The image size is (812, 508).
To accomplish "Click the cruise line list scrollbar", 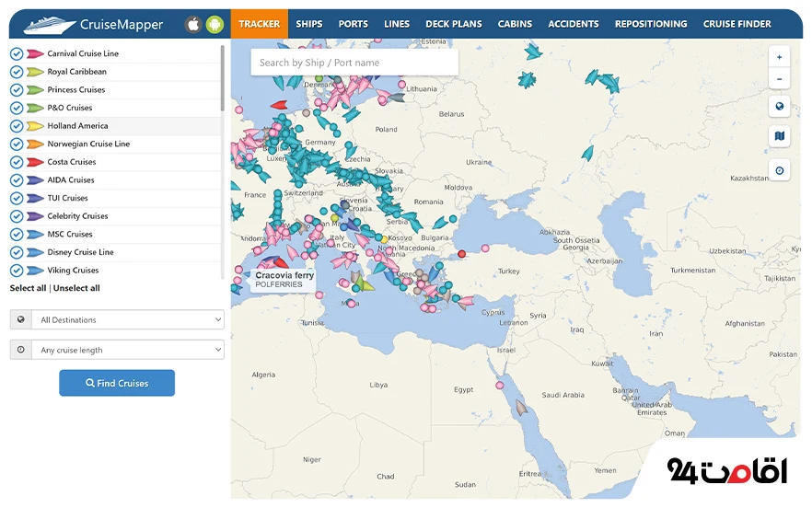I will pos(222,77).
